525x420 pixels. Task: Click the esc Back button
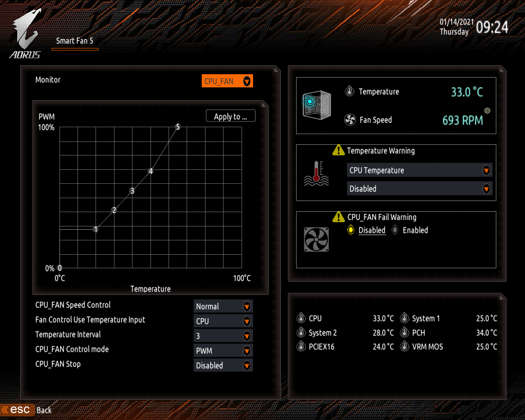point(26,410)
